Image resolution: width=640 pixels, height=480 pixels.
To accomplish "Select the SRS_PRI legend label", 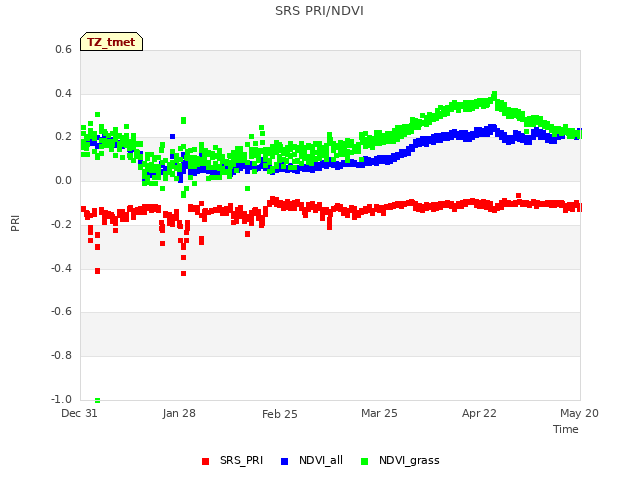I will coord(241,460).
